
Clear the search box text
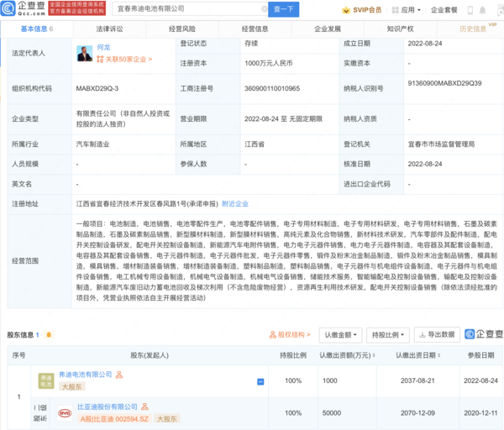point(263,10)
